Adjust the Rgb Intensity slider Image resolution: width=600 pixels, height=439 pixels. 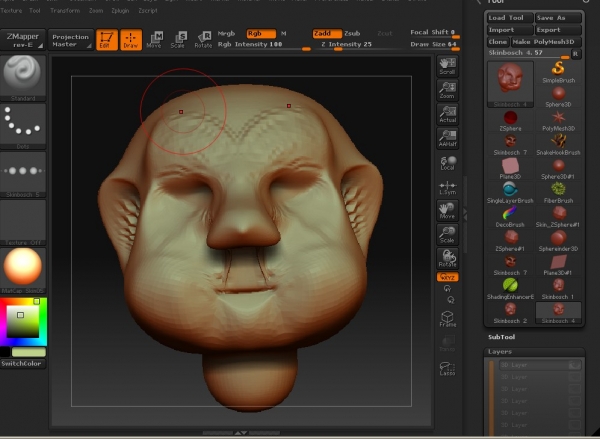tap(264, 45)
